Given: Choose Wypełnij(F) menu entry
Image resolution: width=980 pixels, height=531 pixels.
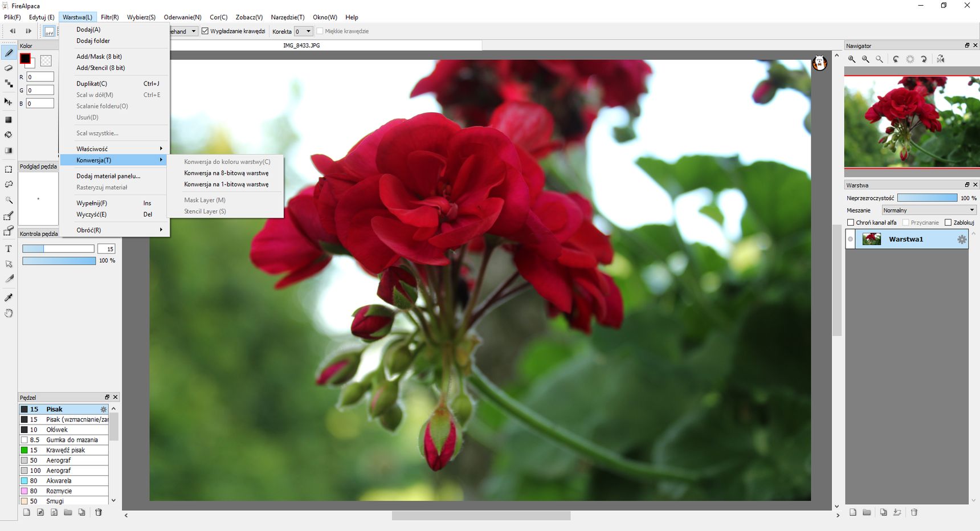Looking at the screenshot, I should [115, 203].
